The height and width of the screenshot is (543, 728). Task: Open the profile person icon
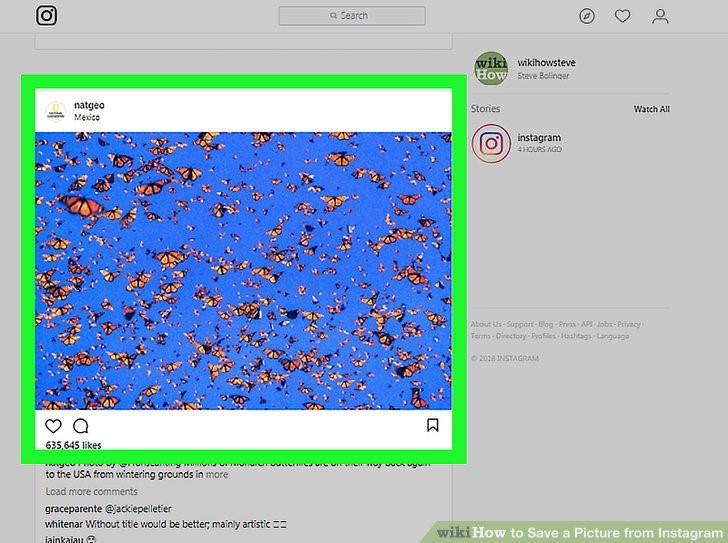point(660,16)
